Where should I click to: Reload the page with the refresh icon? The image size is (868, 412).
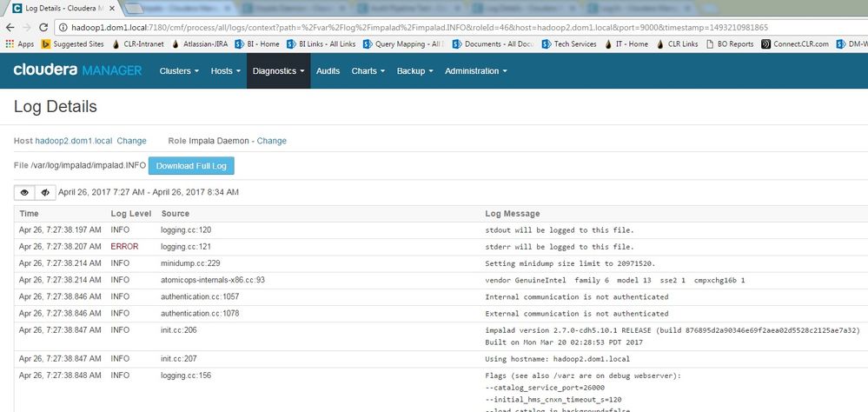[x=43, y=27]
